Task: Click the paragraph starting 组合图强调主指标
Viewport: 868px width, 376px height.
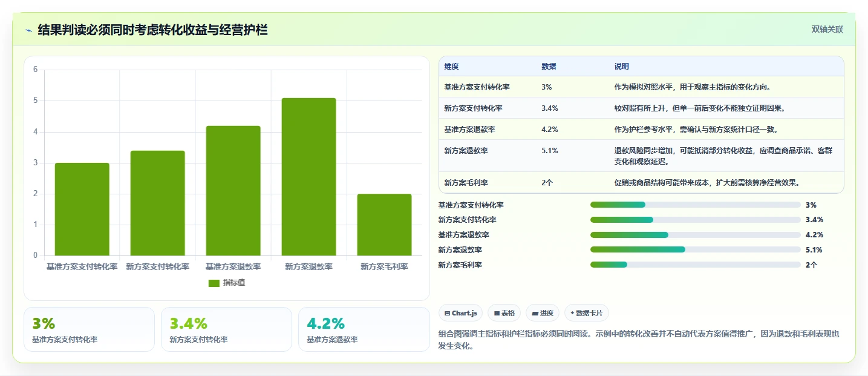Action: pyautogui.click(x=640, y=340)
